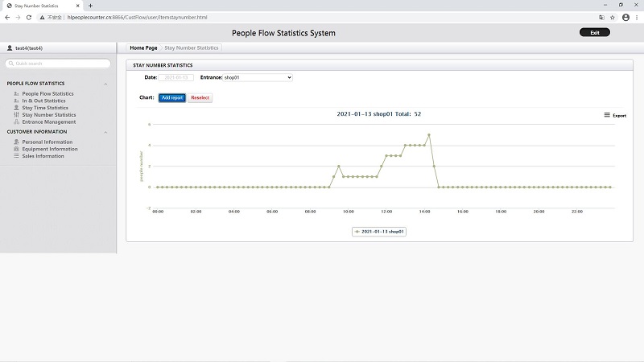
Task: Click the Add report button
Action: click(x=172, y=97)
